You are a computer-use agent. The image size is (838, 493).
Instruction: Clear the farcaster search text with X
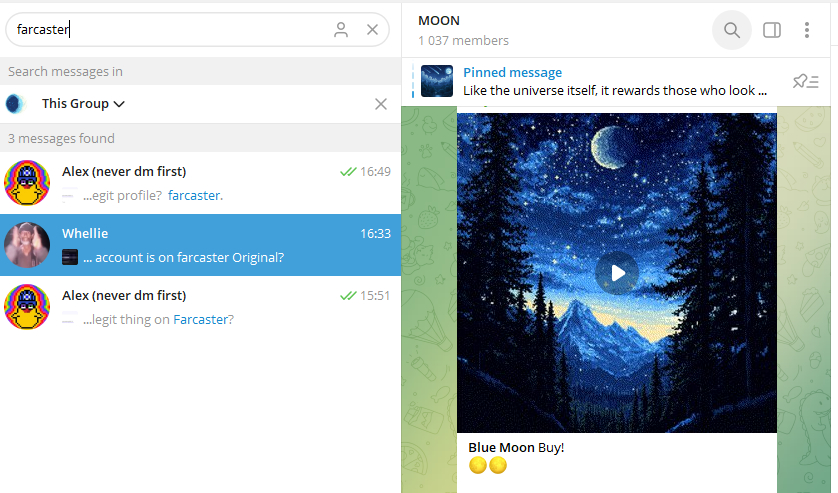click(373, 29)
